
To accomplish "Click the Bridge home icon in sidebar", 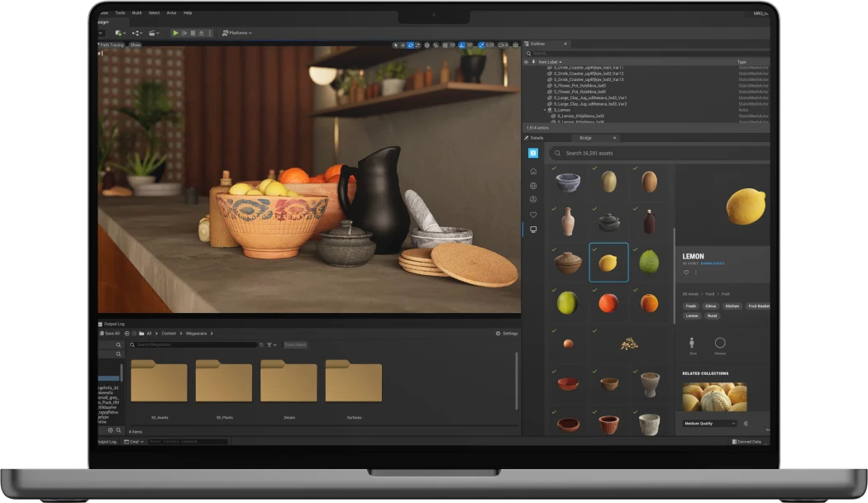I will click(533, 171).
